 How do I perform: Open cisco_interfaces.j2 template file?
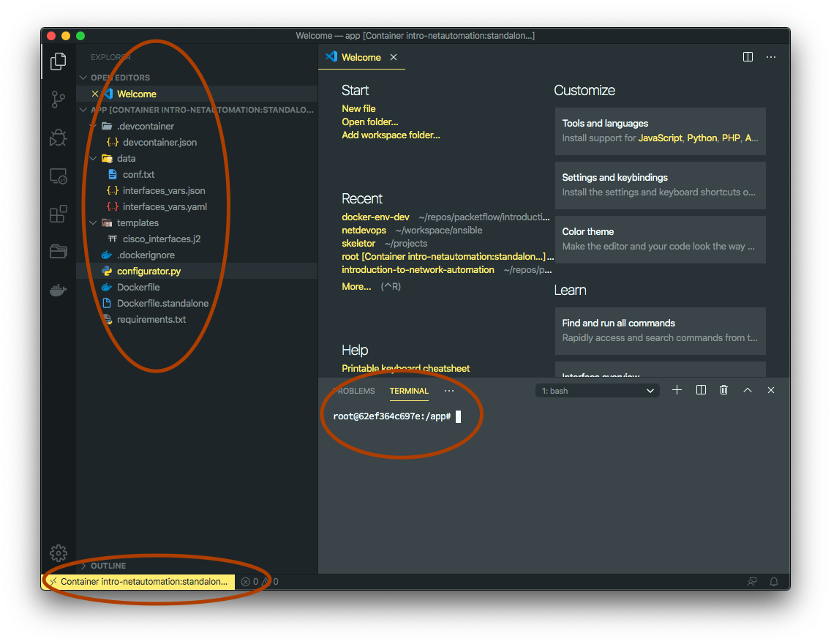pos(162,239)
